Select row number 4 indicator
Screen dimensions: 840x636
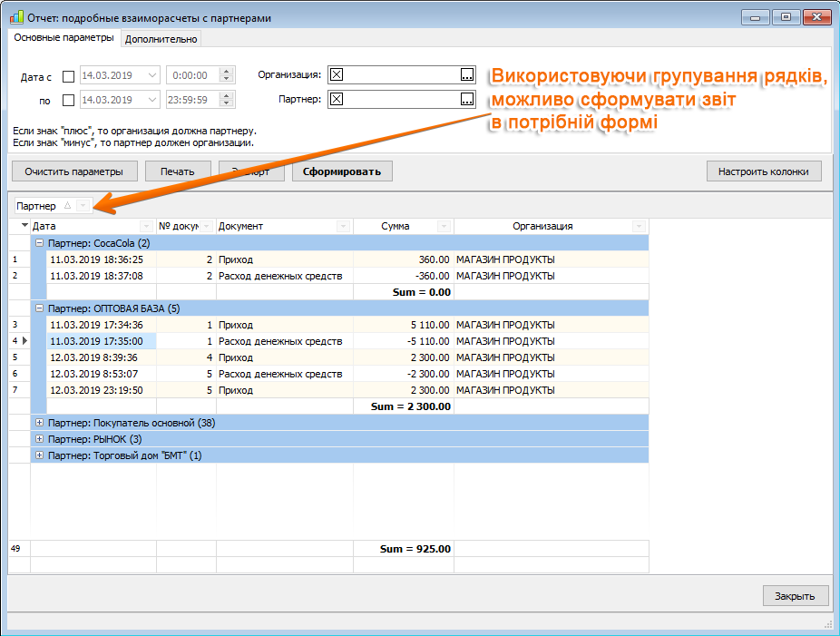(19, 341)
